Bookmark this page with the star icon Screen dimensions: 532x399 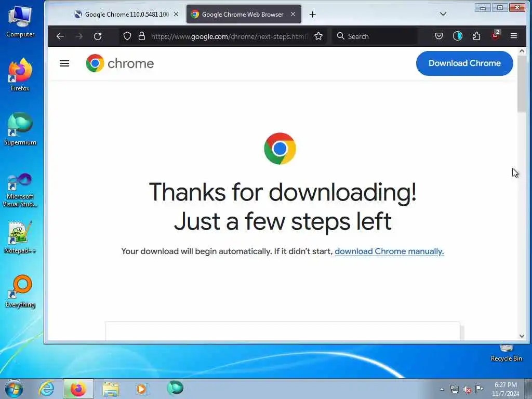point(318,36)
